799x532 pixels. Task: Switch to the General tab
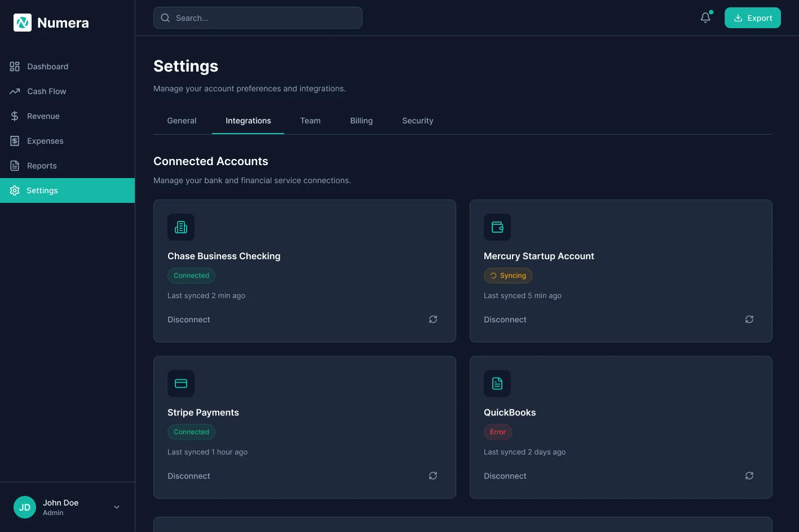(x=182, y=121)
